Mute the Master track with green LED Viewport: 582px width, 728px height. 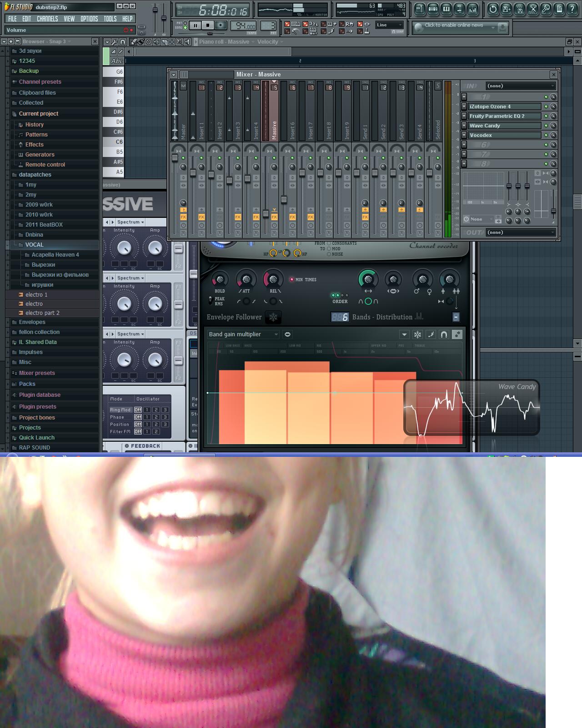point(183,158)
